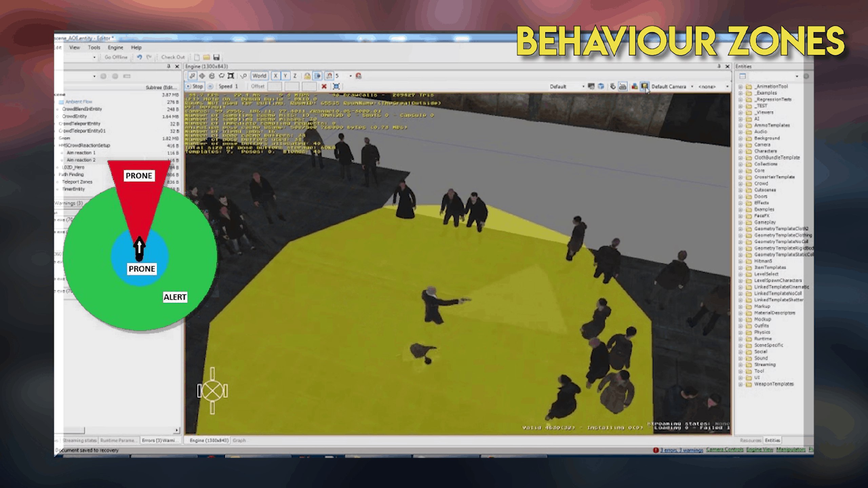Click the colored blocks icon

pos(634,86)
